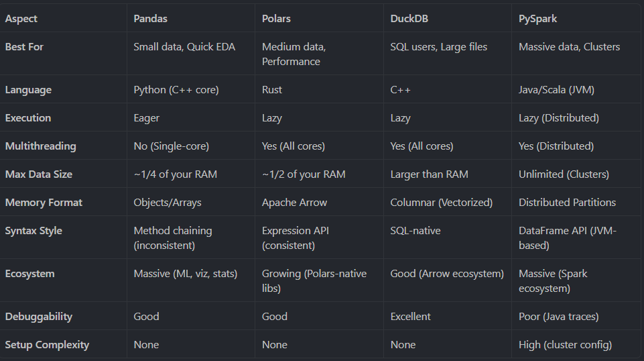Viewport: 644px width, 361px height.
Task: Select the Setup Complexity row label
Action: [47, 345]
